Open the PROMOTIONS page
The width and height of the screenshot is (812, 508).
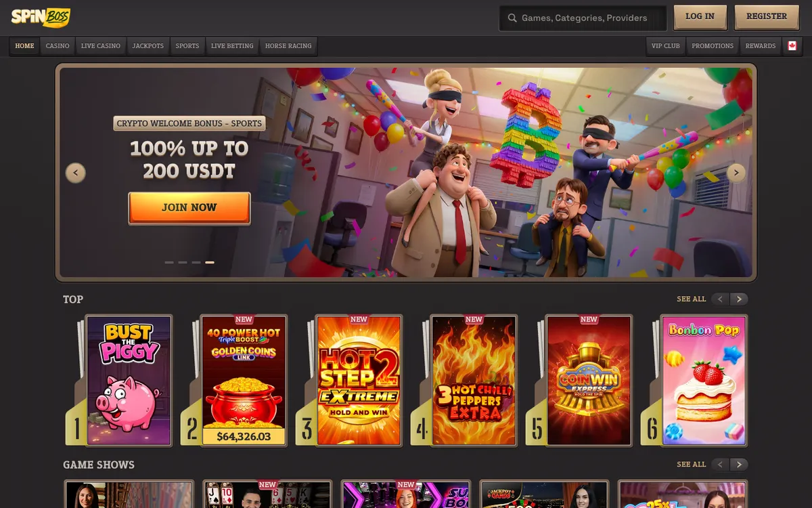(713, 46)
